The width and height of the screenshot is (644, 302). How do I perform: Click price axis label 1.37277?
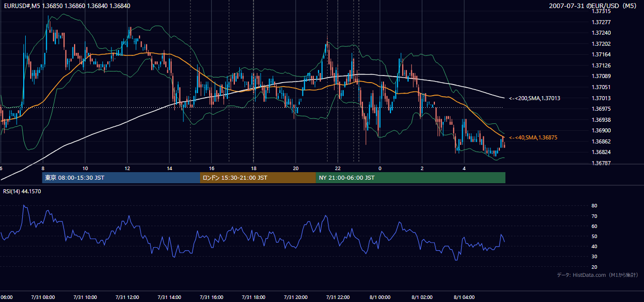click(x=601, y=22)
